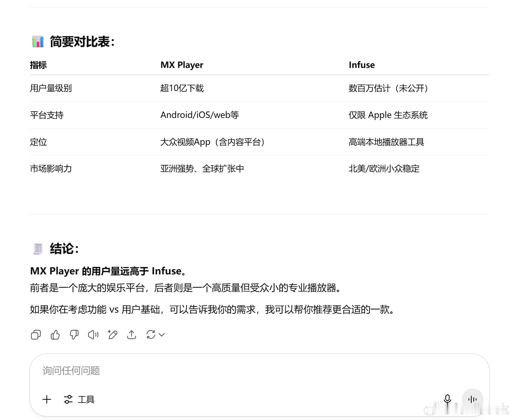Screen dimensions: 513x420
Task: Select the sentence starting 如果你在考虑功能
Action: coord(213,309)
